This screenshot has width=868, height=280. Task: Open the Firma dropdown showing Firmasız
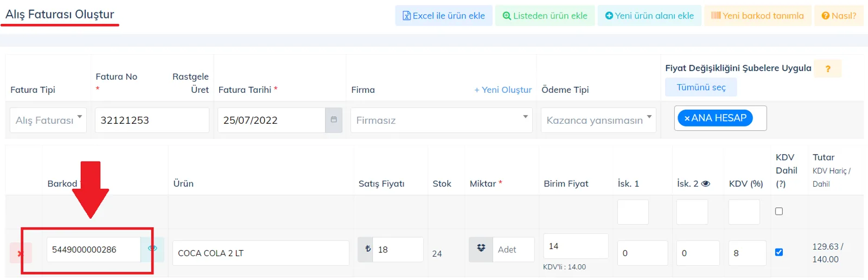click(442, 120)
